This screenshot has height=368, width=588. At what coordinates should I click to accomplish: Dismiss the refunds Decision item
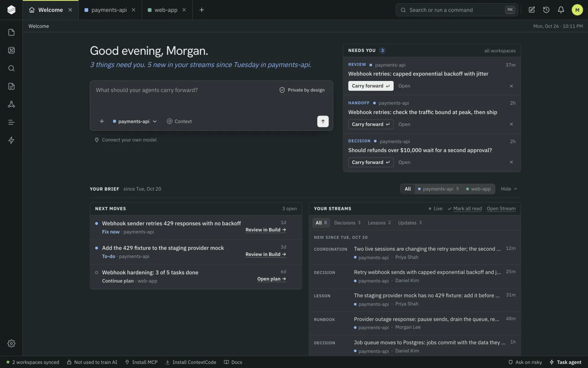point(511,162)
